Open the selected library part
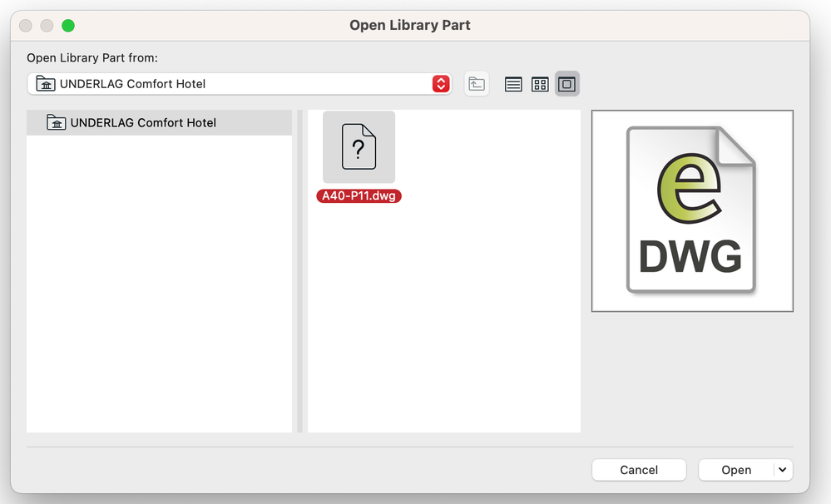Screen dimensions: 831x504 (735, 470)
